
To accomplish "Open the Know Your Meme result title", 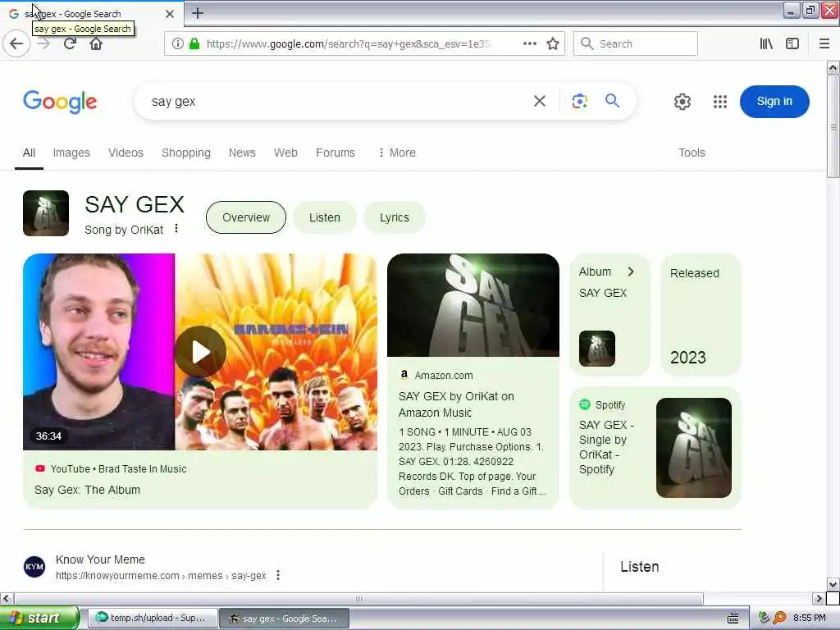I will pyautogui.click(x=100, y=559).
